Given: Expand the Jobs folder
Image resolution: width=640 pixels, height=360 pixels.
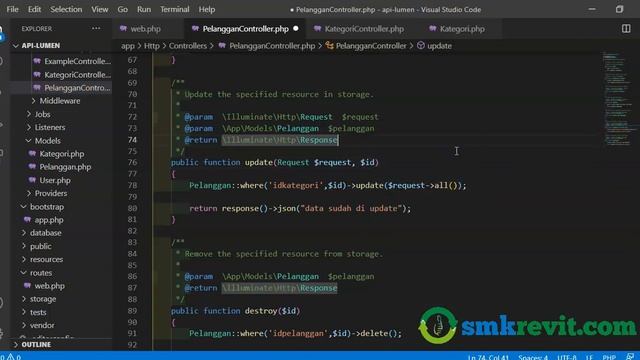Looking at the screenshot, I should (x=42, y=114).
